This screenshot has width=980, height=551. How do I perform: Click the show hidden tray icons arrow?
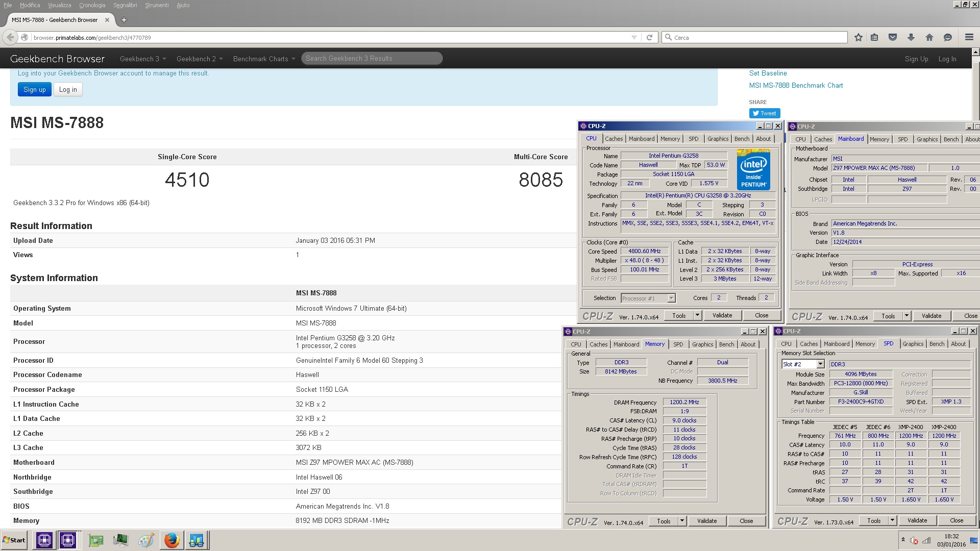click(903, 540)
